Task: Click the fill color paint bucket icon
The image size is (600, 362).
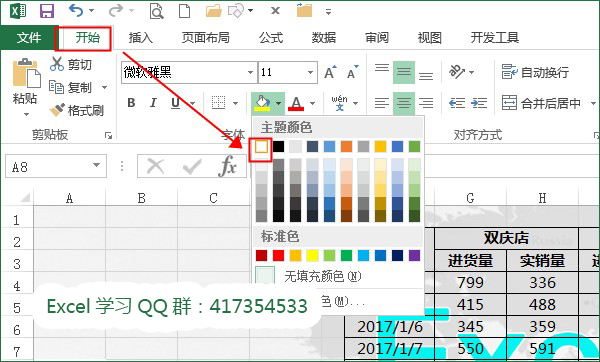Action: (x=262, y=103)
